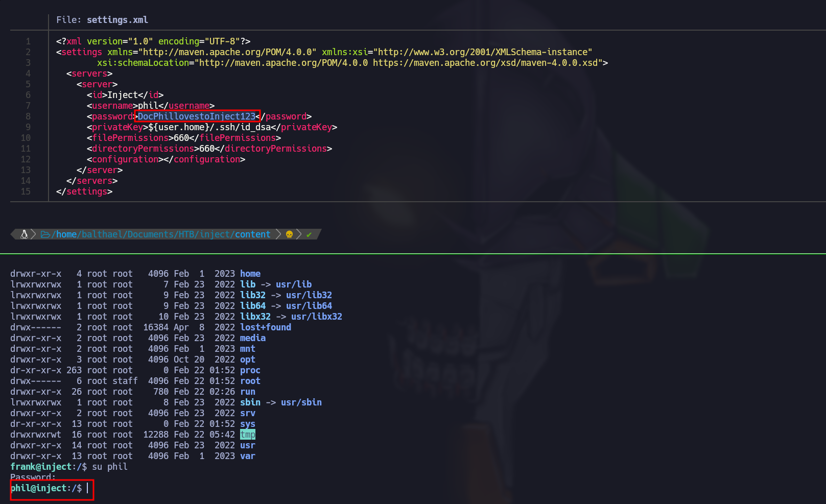826x504 pixels.
Task: Click the folder icon before the path
Action: point(45,234)
